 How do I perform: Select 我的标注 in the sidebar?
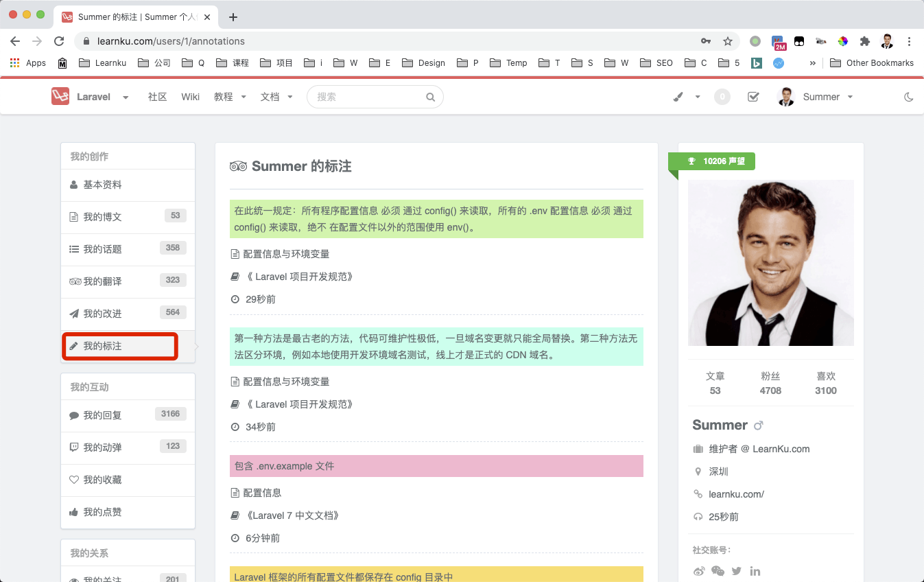click(x=128, y=346)
